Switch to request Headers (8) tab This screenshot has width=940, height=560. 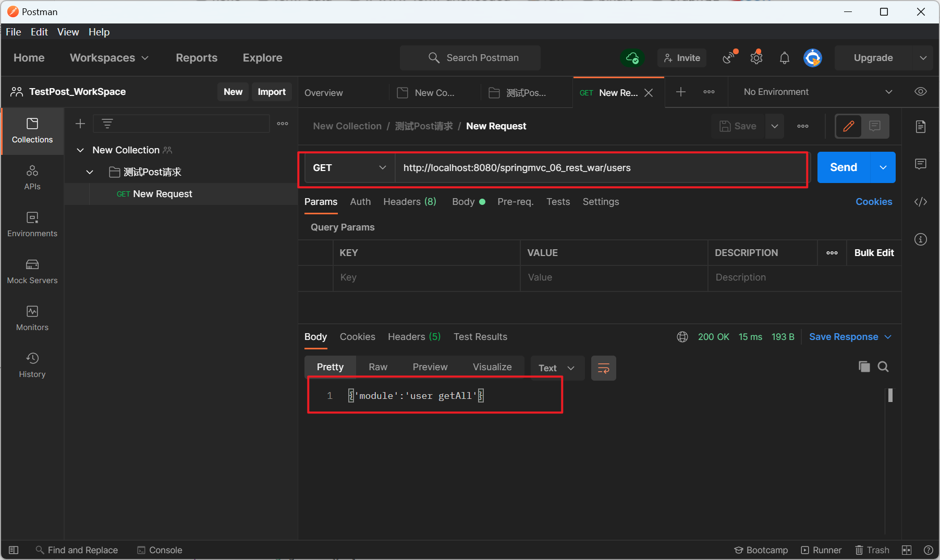click(410, 202)
